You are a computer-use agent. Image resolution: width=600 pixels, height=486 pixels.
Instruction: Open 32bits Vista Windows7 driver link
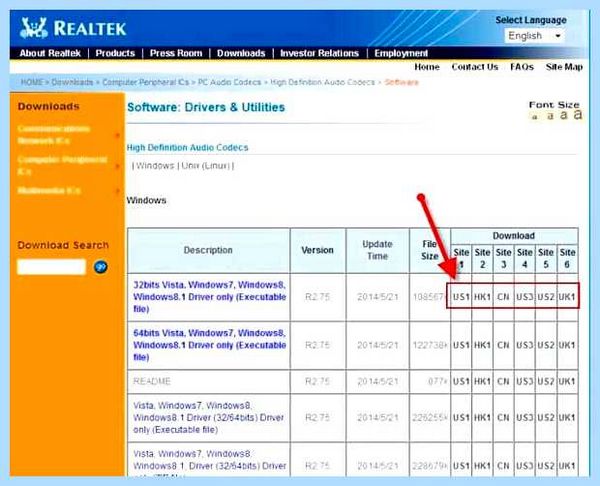[x=209, y=297]
